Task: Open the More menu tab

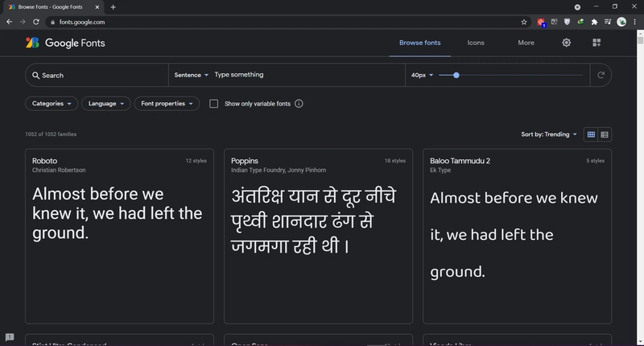Action: (x=526, y=43)
